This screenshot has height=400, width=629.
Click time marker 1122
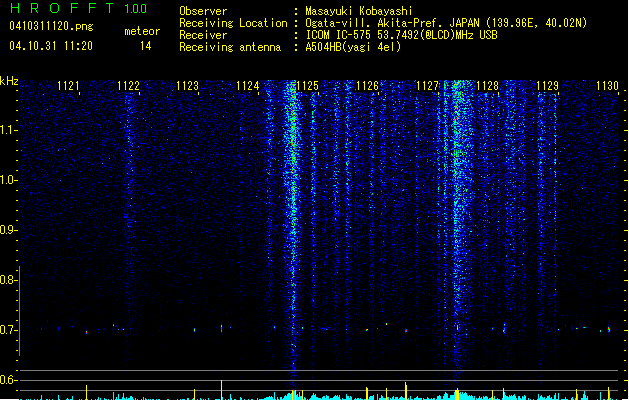128,86
